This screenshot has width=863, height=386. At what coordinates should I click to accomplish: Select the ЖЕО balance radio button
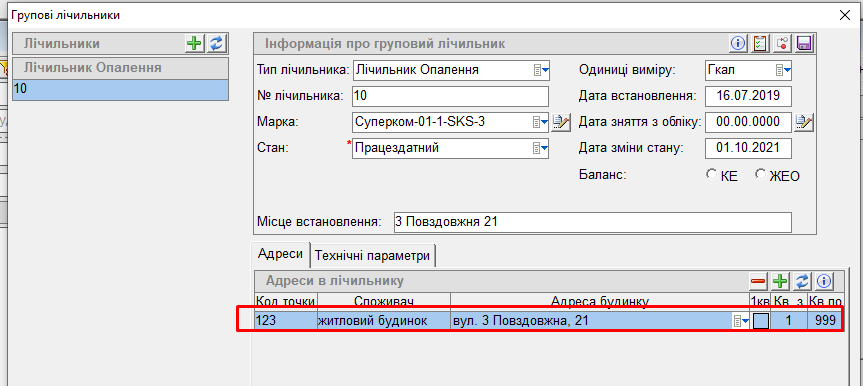tap(761, 175)
